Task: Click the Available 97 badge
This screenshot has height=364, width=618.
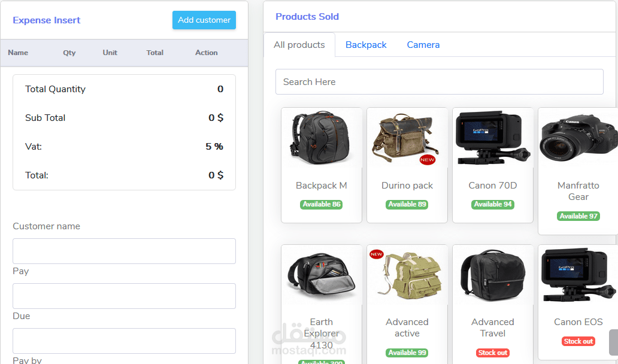Action: coord(578,216)
